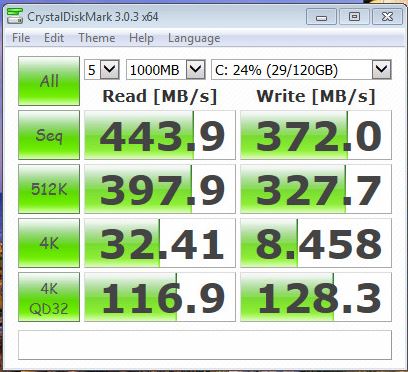Open the Help menu
The image size is (408, 372).
141,38
